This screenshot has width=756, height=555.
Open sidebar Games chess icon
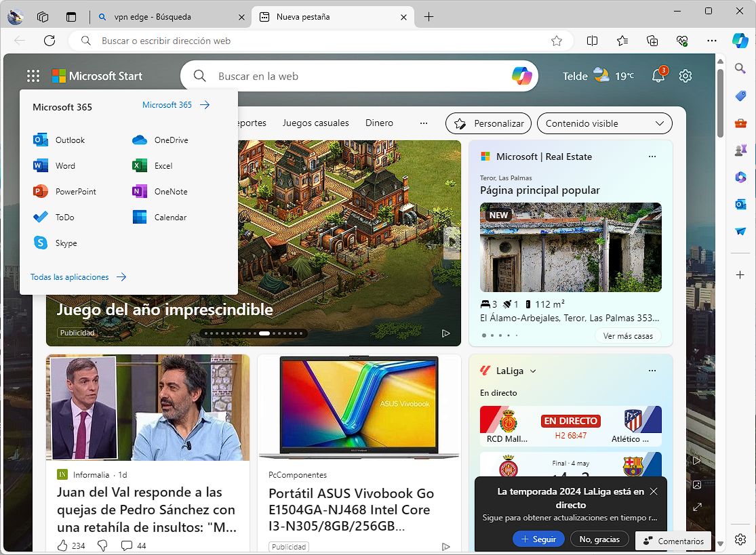[x=740, y=150]
